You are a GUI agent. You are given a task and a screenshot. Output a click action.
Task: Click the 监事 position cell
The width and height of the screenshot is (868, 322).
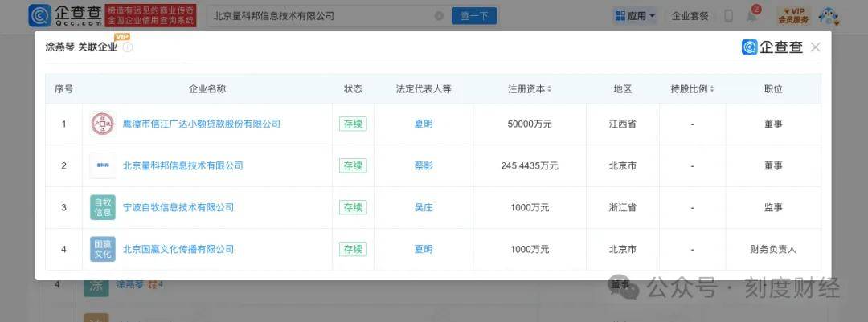(x=773, y=207)
